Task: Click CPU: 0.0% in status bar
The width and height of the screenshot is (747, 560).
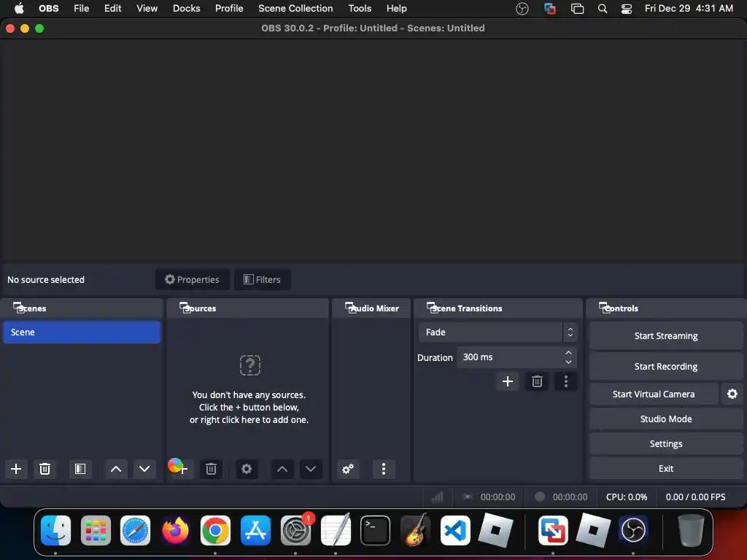Action: (x=627, y=497)
